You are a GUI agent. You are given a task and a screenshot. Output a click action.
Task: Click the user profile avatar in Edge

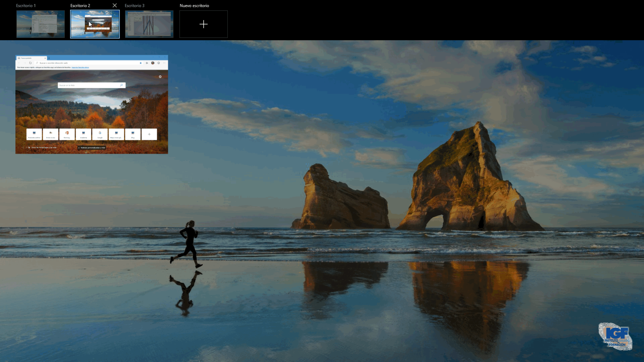(153, 63)
